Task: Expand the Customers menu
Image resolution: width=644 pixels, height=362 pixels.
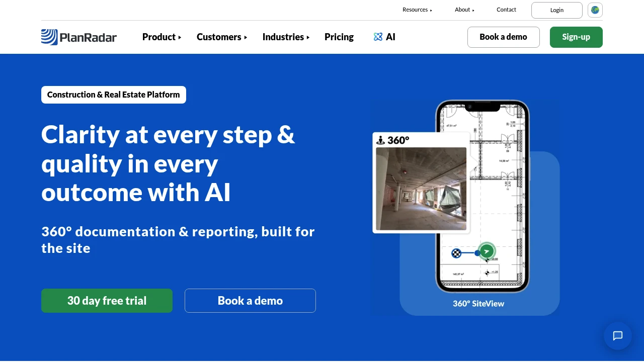Action: click(x=222, y=37)
